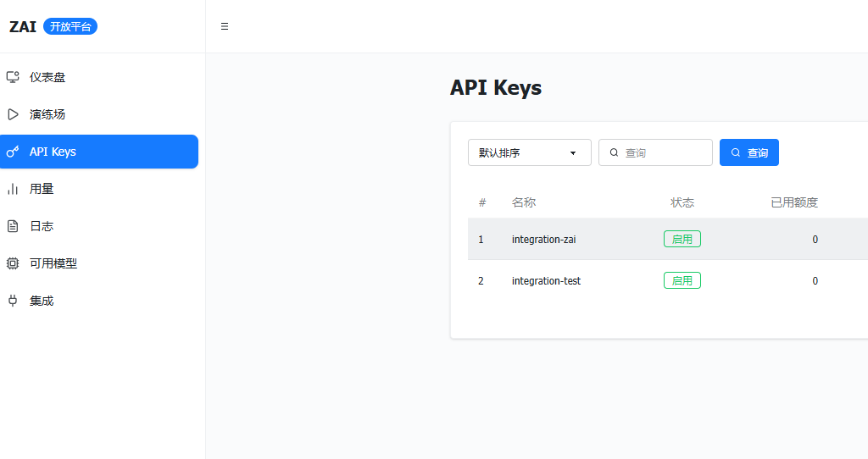Click the available models chip icon
Viewport: 868px width, 459px height.
click(13, 263)
